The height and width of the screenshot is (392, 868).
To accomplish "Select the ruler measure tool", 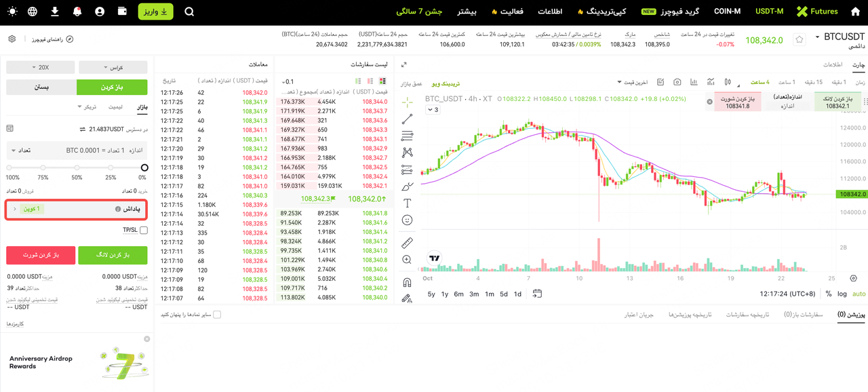I will click(x=407, y=243).
